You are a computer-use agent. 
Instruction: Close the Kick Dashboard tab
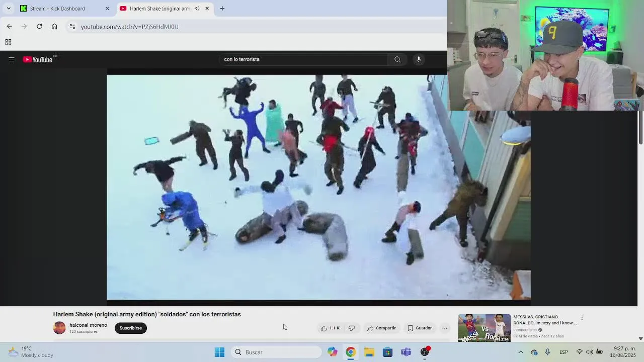[107, 9]
